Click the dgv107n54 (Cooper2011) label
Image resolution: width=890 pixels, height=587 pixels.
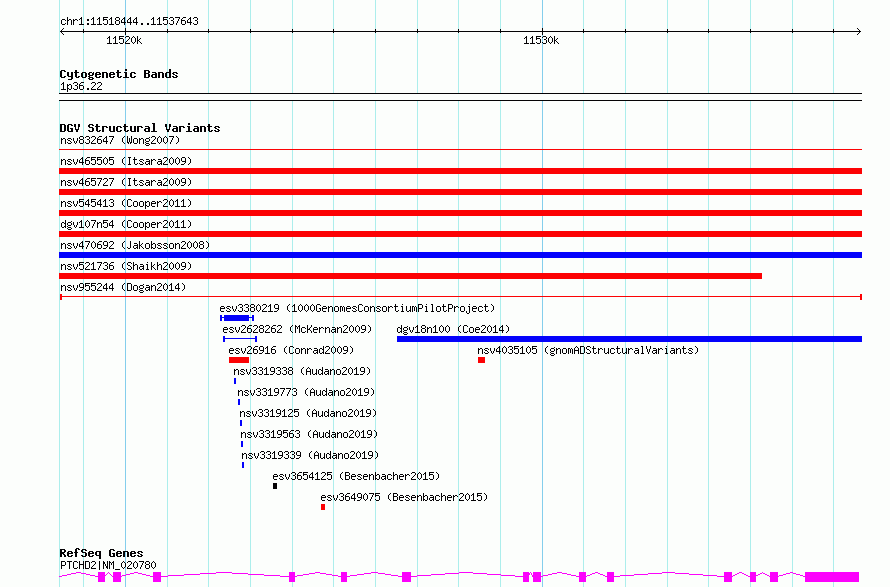click(x=126, y=224)
